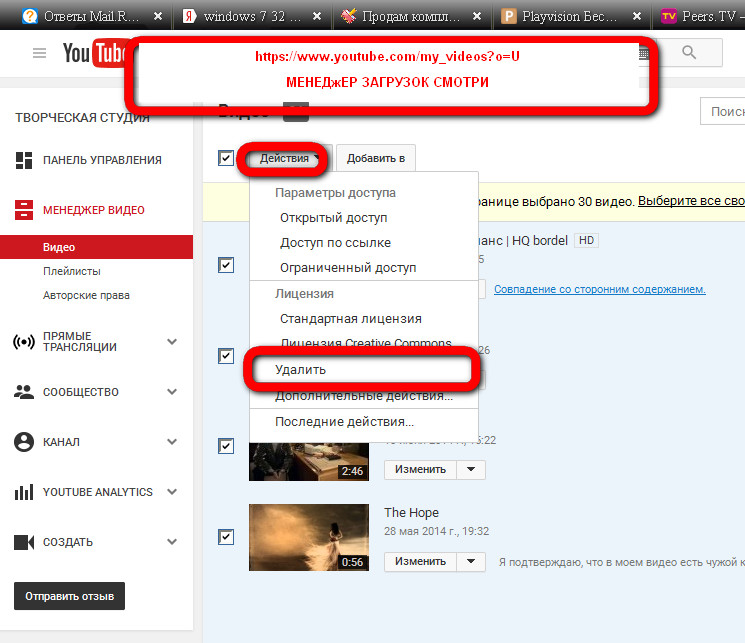
Task: Click the Канал profile icon
Action: pos(24,442)
